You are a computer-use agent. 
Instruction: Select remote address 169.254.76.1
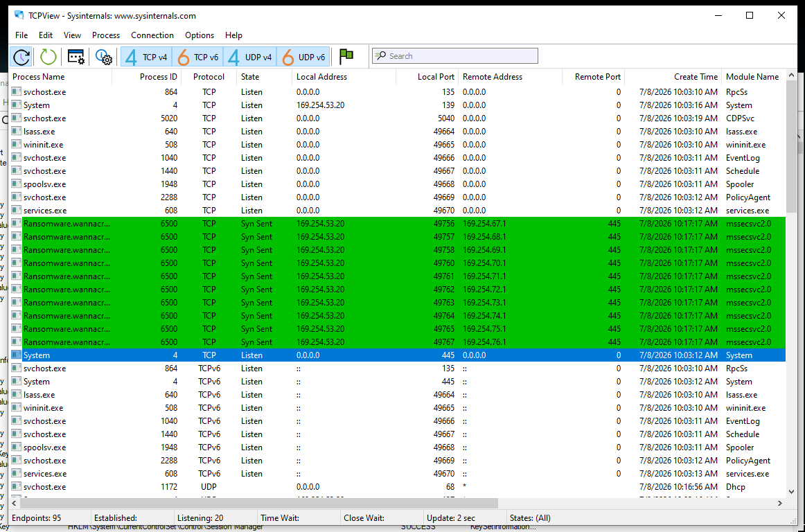pyautogui.click(x=484, y=342)
